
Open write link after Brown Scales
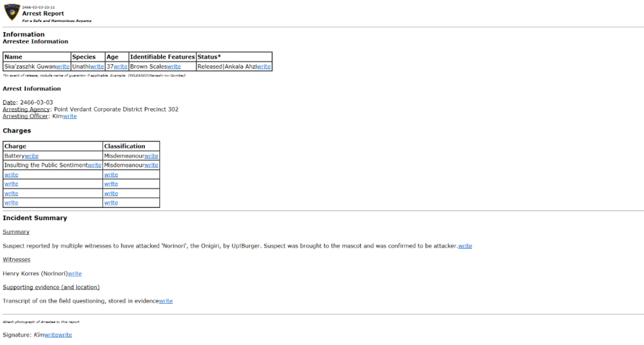pyautogui.click(x=173, y=66)
